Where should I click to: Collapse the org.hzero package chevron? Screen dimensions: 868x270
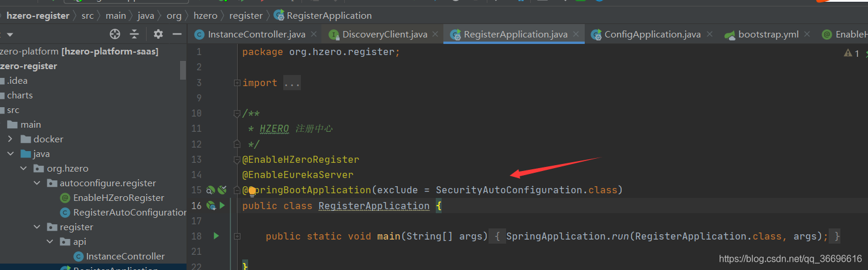pyautogui.click(x=23, y=169)
